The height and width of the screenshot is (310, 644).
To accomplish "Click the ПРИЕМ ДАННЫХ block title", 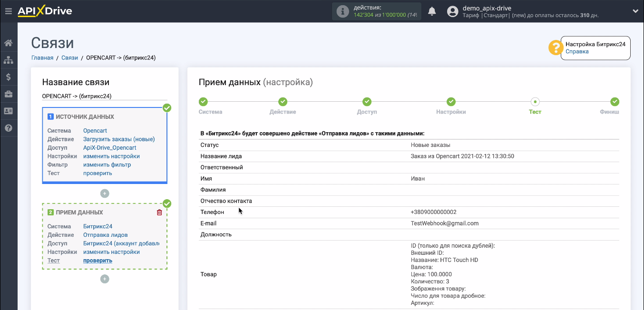I will [x=79, y=213].
